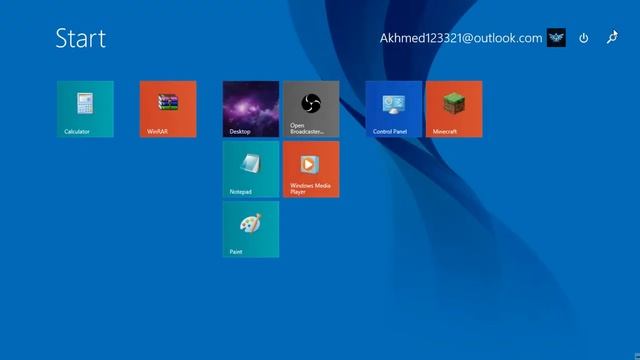
Task: Open the Control Panel tile
Action: [x=394, y=109]
